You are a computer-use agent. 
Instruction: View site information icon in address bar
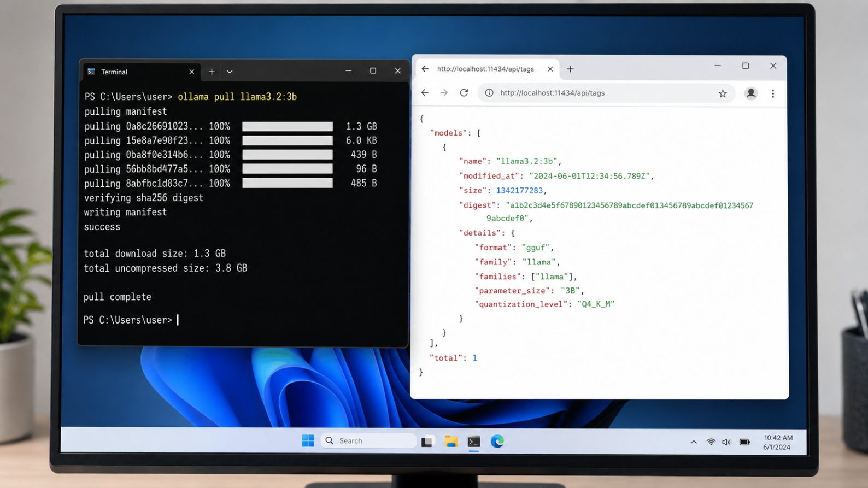click(489, 93)
